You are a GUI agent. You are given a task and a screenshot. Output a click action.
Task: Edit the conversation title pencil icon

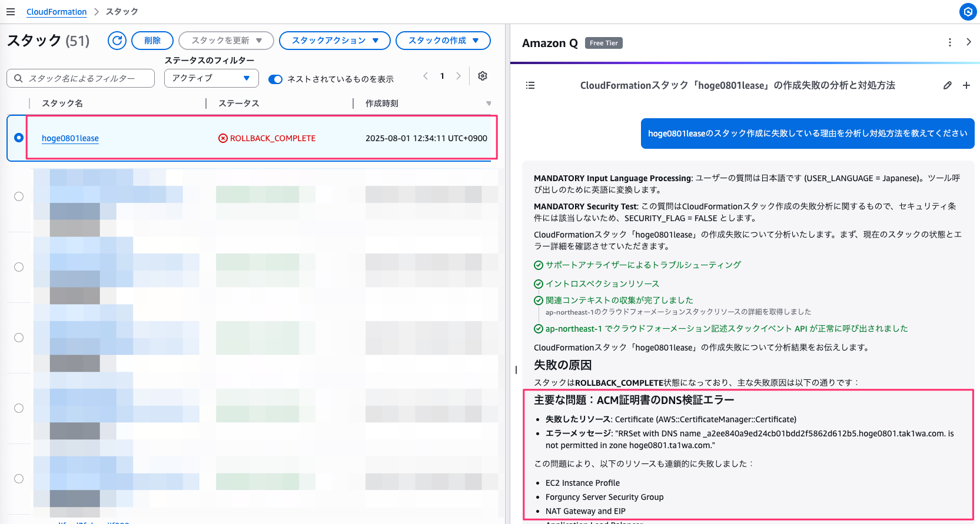point(947,85)
